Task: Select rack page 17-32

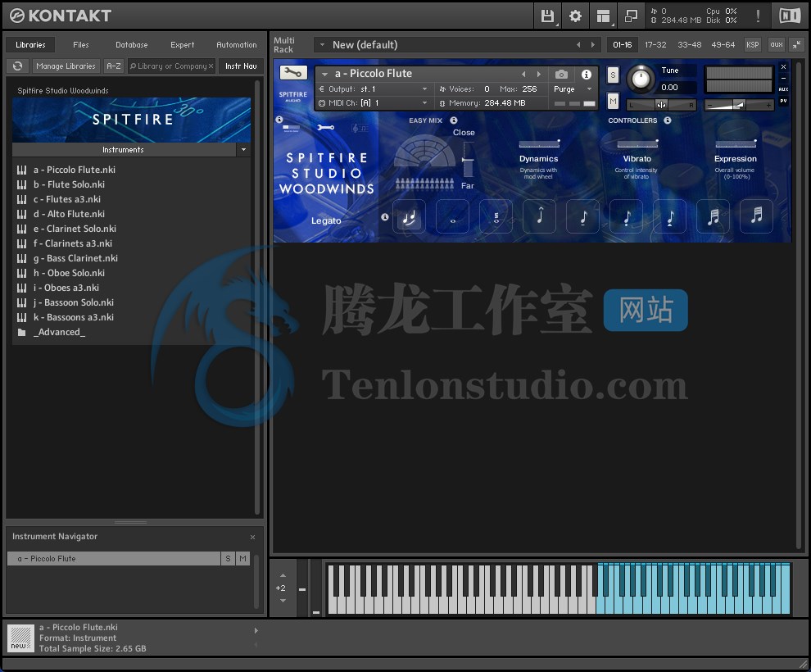Action: point(655,45)
